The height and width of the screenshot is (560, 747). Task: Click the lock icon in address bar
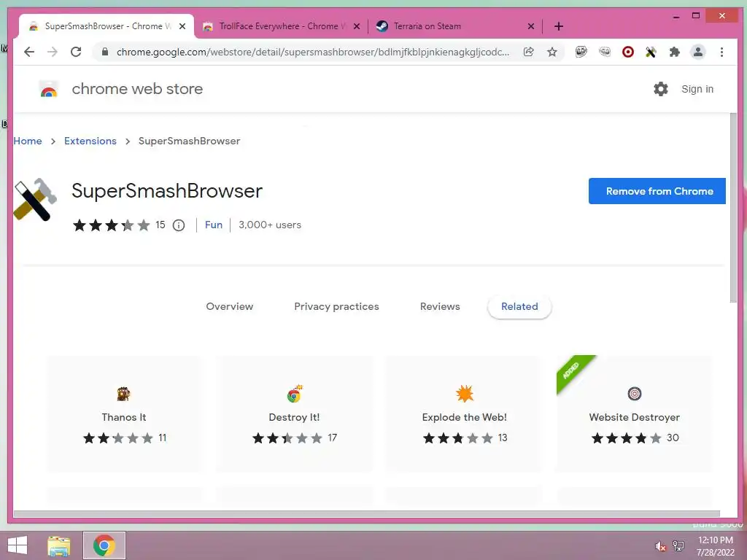tap(105, 52)
